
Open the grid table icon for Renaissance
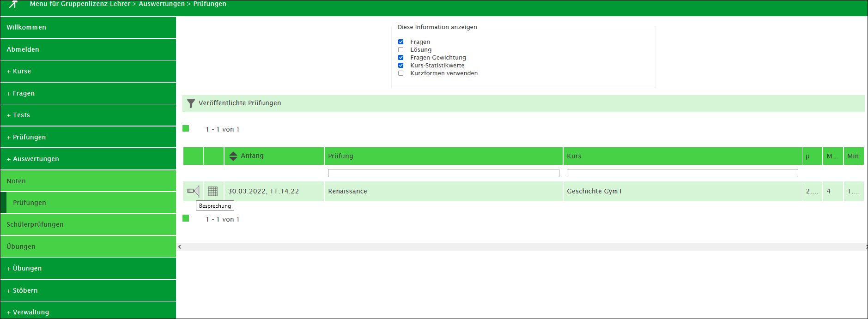[212, 191]
